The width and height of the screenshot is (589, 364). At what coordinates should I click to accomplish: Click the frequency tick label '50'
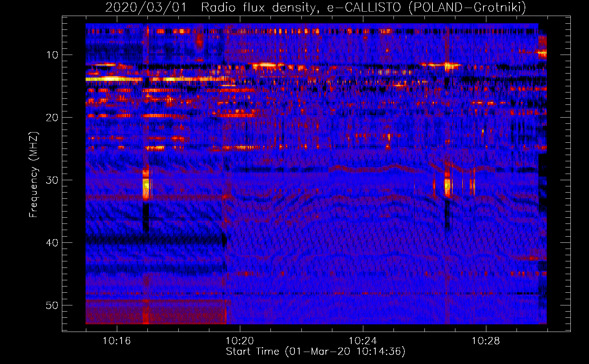point(52,305)
